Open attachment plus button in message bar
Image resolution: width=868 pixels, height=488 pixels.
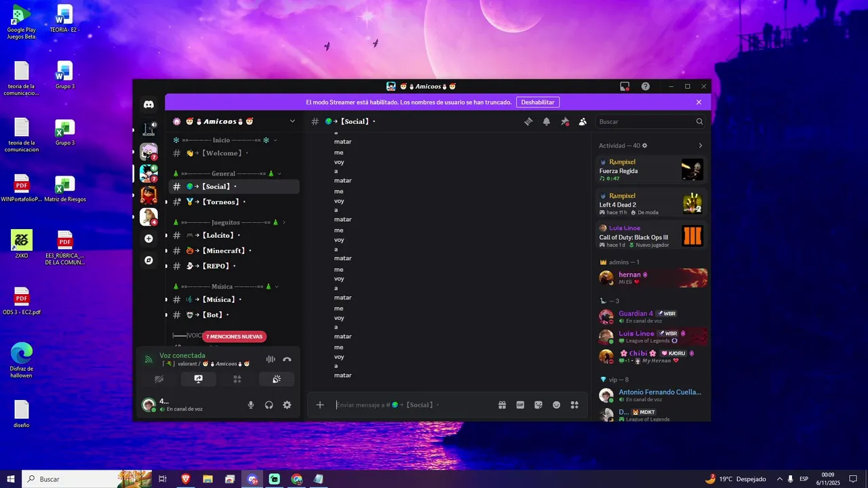click(x=320, y=405)
